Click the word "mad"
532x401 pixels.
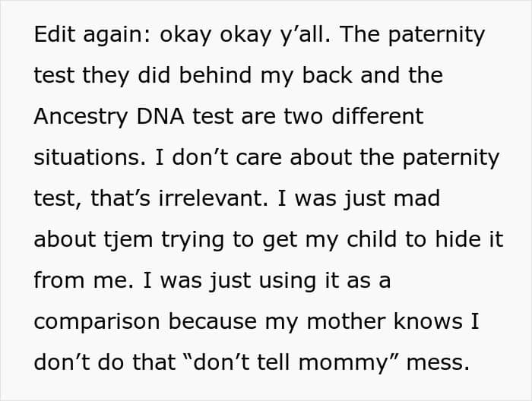[x=417, y=198]
